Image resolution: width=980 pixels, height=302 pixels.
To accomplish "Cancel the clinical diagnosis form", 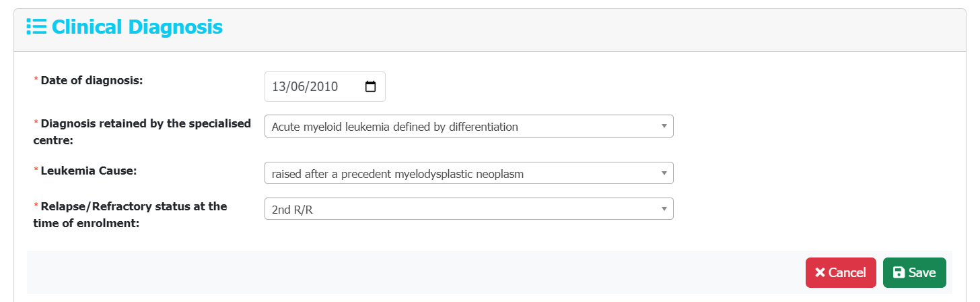I will point(841,272).
